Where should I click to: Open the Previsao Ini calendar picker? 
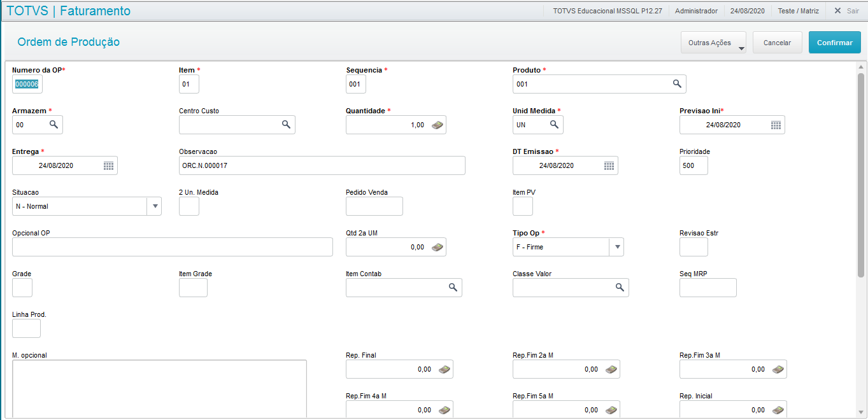coord(776,125)
